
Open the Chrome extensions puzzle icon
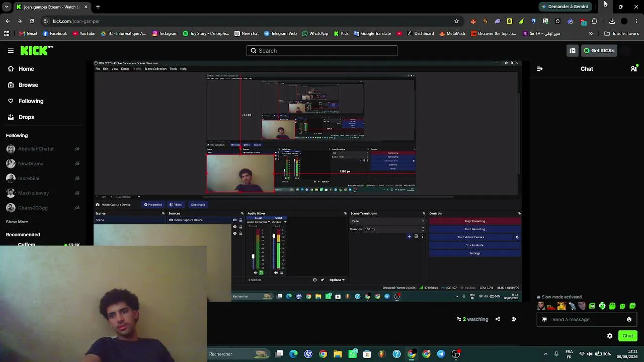594,21
